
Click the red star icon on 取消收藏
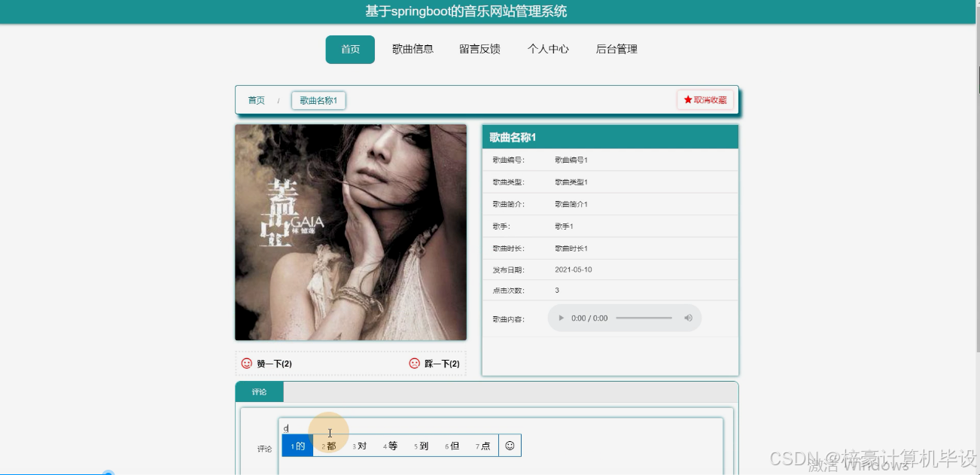coord(687,99)
